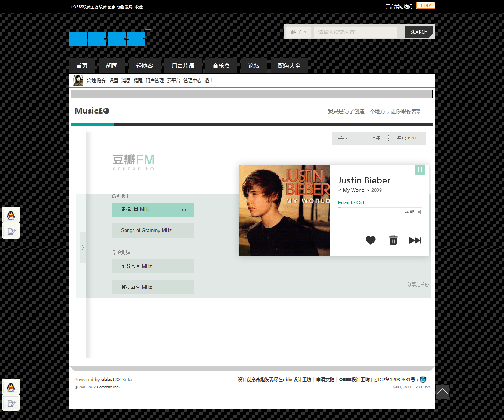Screen dimensions: 504x420
Task: Open the 只言片语 tab
Action: (183, 65)
